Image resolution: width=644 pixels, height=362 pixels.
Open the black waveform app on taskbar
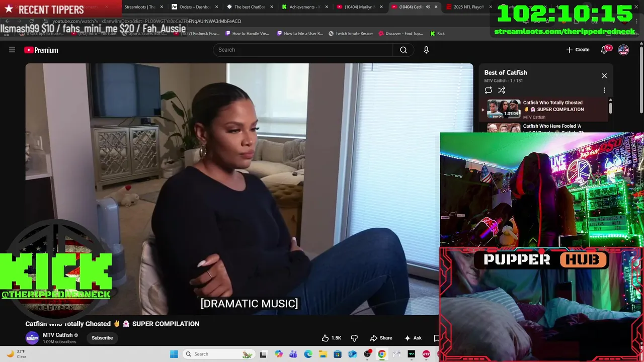412,354
